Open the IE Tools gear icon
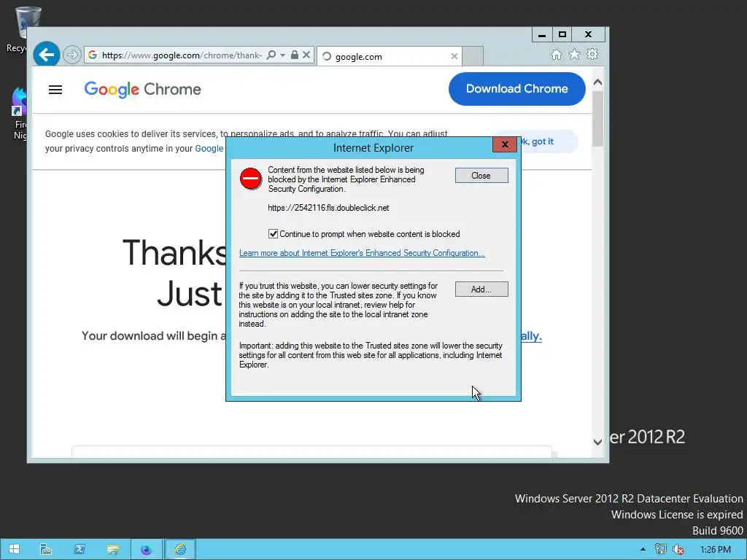 coord(592,54)
